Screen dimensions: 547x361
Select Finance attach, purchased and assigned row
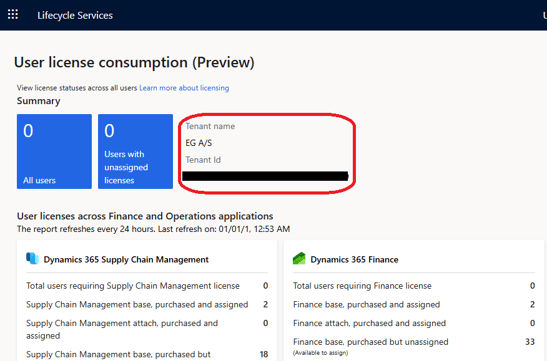pyautogui.click(x=414, y=323)
